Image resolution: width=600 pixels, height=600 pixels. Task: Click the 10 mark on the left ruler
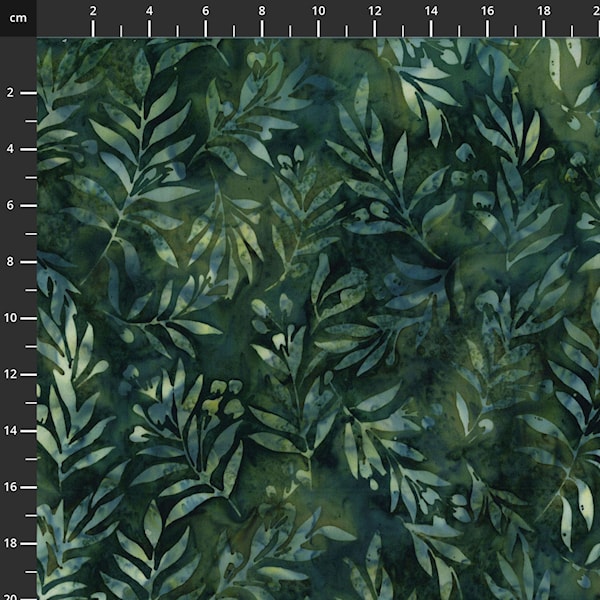[12, 318]
